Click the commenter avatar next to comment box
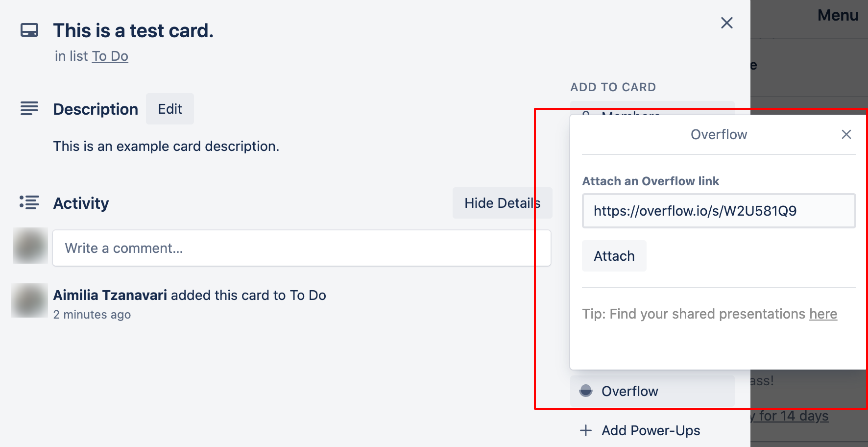 click(x=30, y=246)
